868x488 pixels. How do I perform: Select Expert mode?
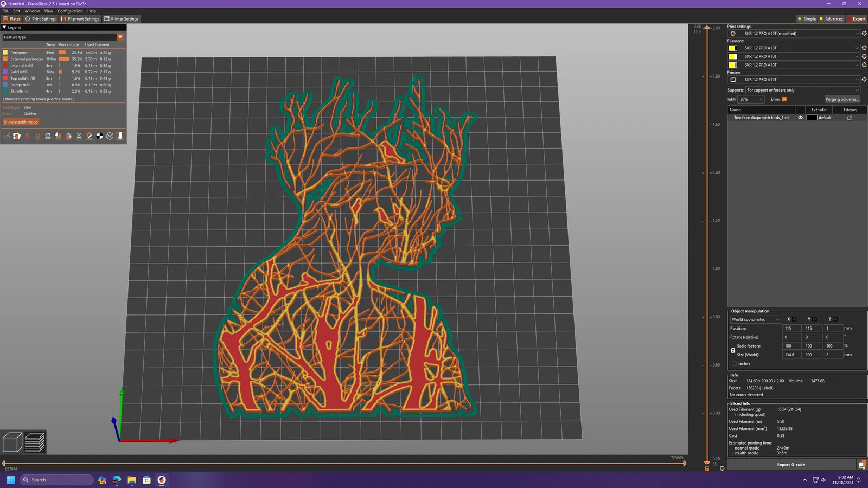[x=857, y=19]
